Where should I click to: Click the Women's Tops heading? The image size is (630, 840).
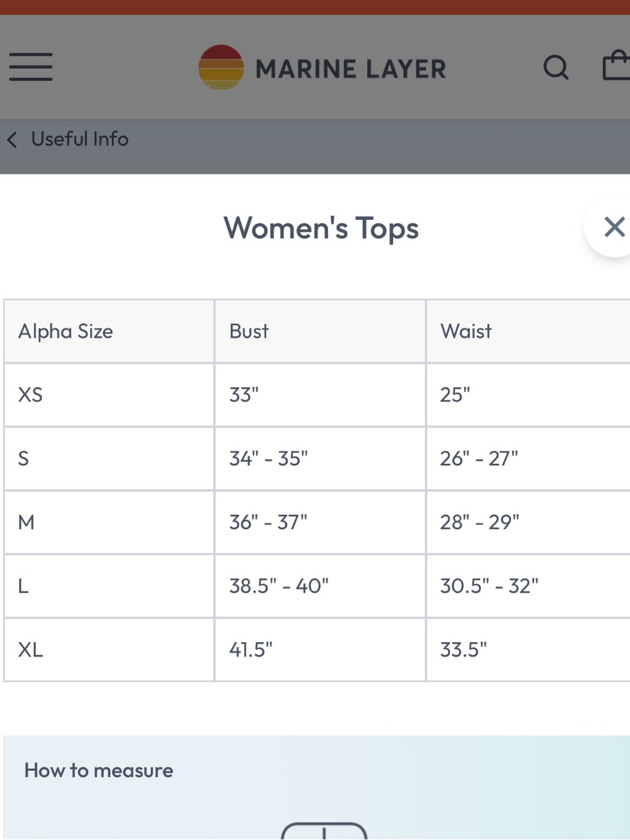(x=321, y=228)
